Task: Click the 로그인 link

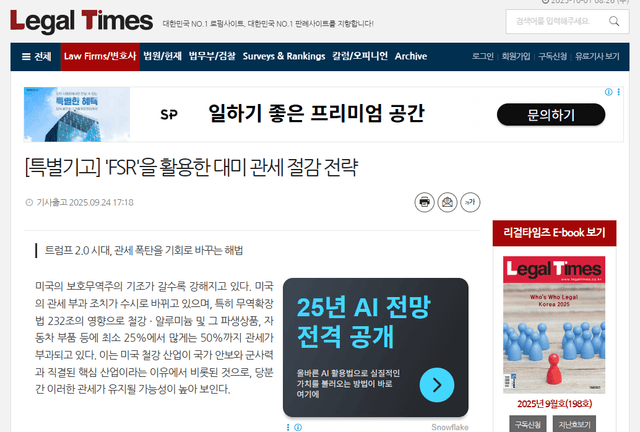Action: (x=483, y=56)
